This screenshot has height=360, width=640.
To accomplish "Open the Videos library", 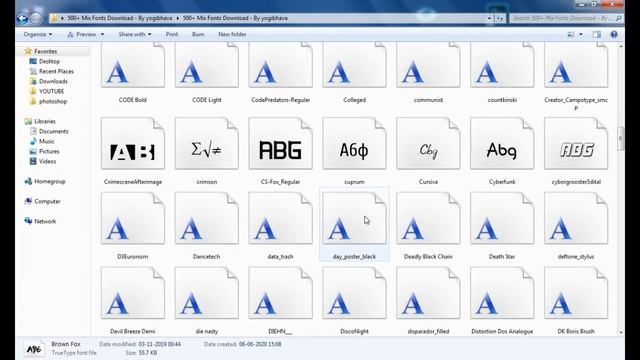I will pos(47,161).
